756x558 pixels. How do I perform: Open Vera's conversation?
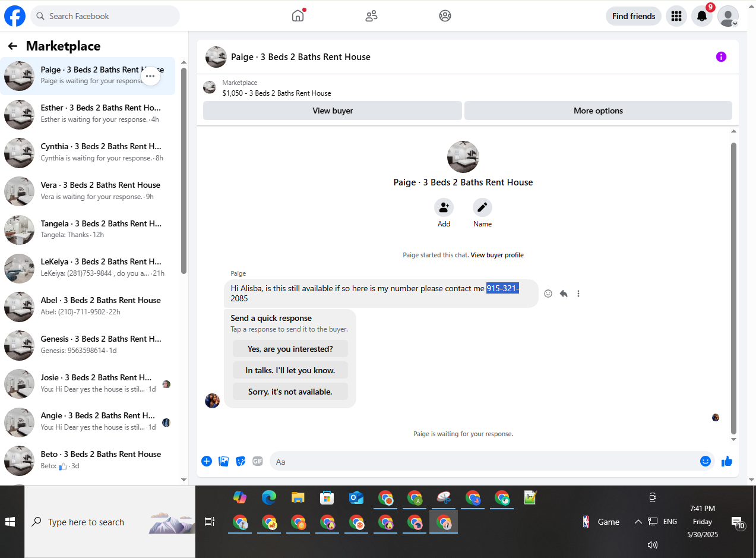coord(88,191)
